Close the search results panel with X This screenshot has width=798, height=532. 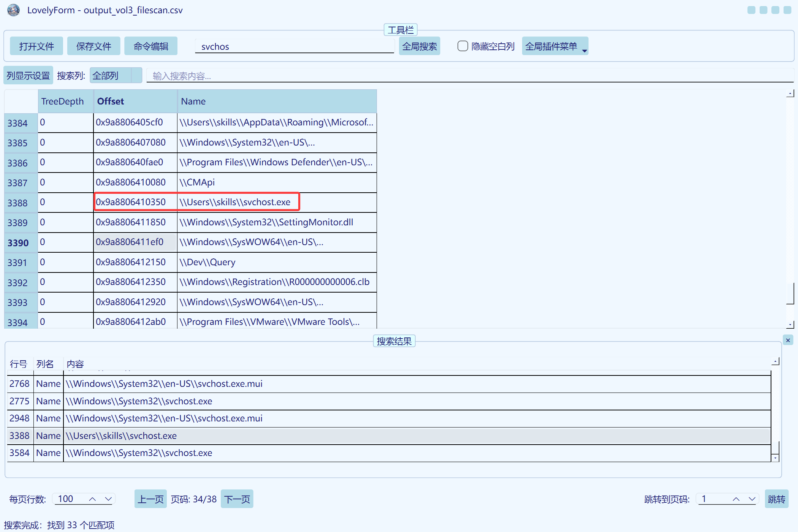(788, 340)
